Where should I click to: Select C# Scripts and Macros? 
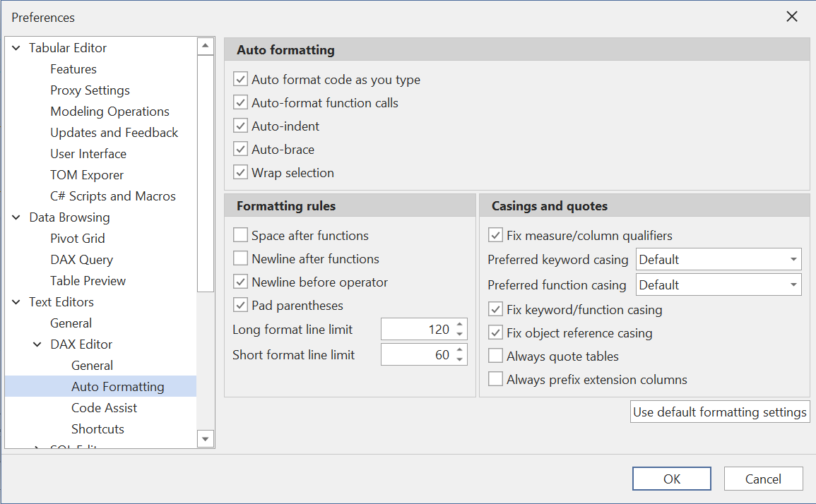tap(113, 196)
